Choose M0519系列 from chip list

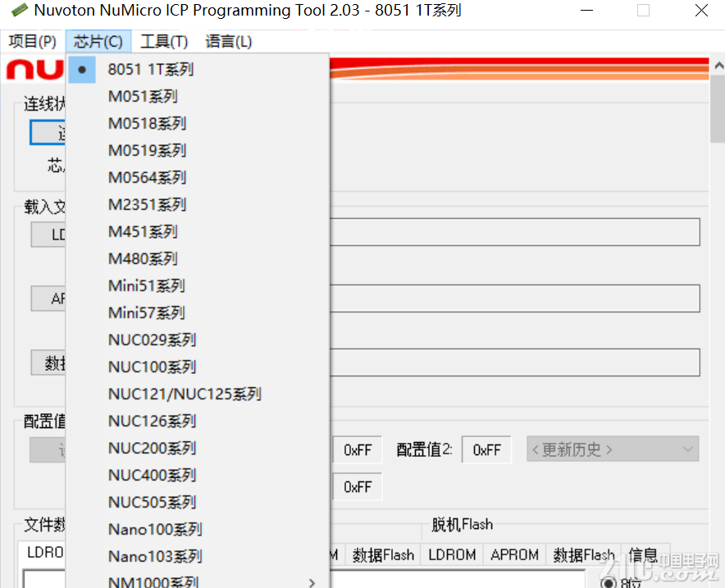click(x=198, y=150)
